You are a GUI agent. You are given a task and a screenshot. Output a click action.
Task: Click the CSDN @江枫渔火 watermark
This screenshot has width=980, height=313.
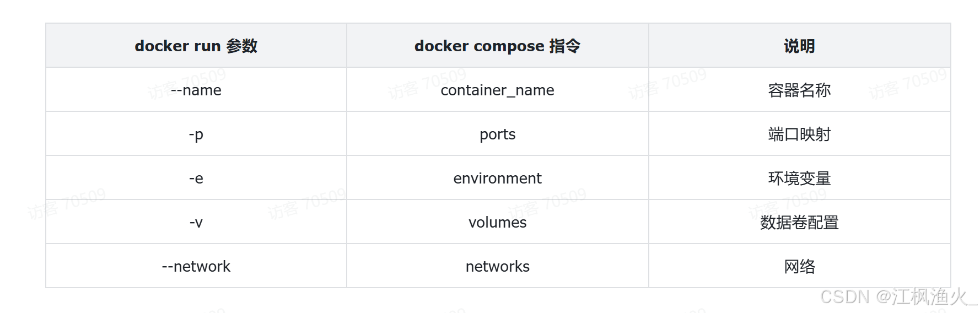898,297
